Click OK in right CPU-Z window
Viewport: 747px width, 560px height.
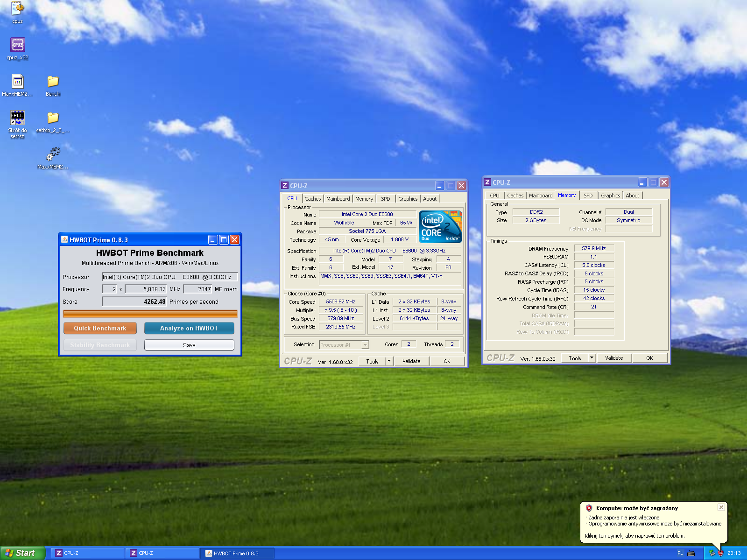tap(649, 358)
